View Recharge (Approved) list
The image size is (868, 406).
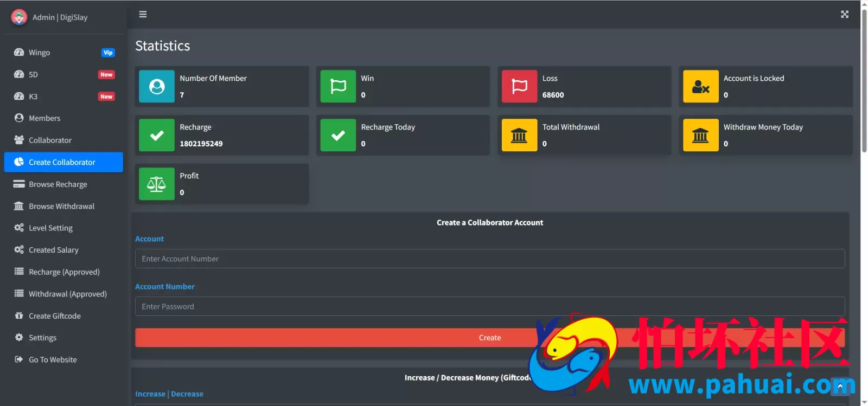(x=63, y=272)
